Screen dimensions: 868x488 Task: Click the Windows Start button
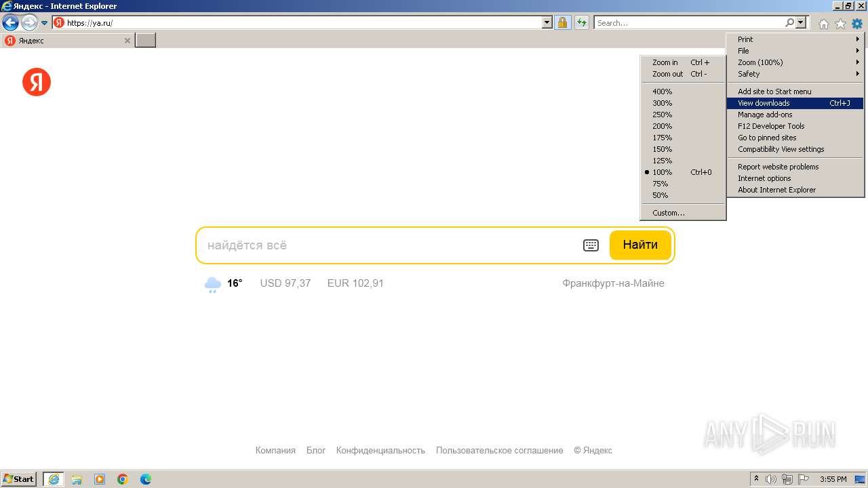pos(19,479)
